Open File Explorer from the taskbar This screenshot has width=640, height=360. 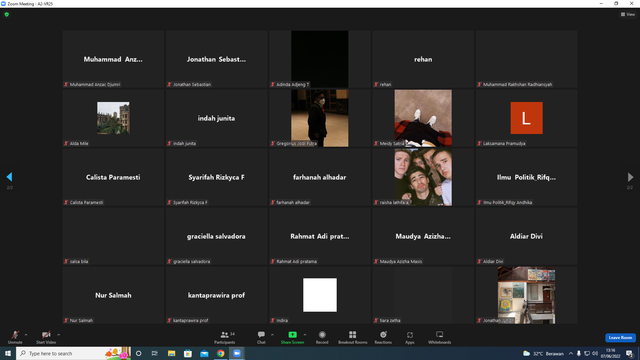click(171, 353)
